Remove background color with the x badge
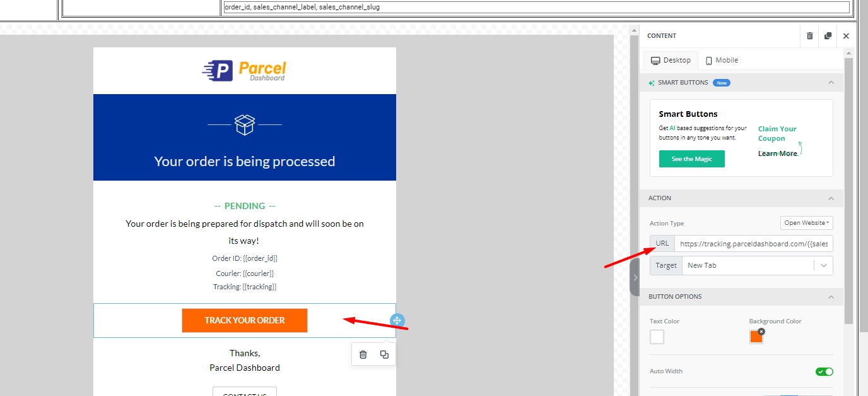This screenshot has height=396, width=868. pos(761,332)
